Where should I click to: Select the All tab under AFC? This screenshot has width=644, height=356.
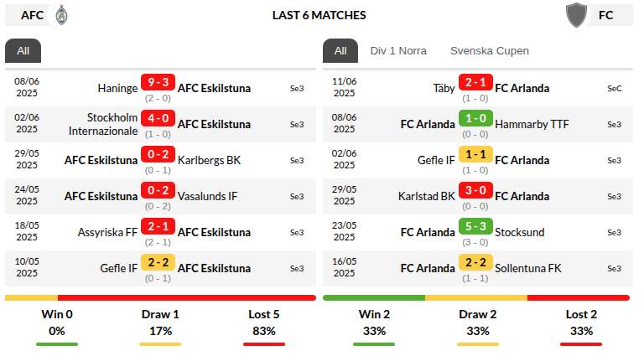23,51
